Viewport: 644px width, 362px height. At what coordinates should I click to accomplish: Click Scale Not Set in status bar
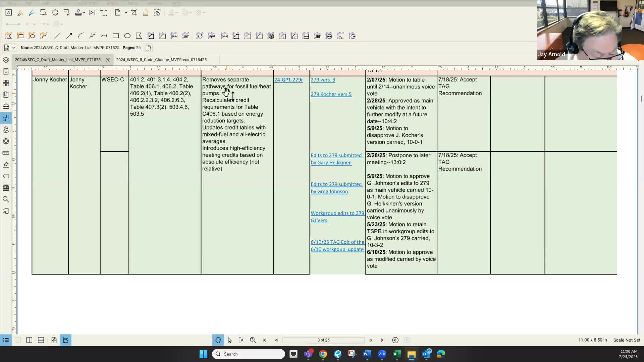[x=627, y=340]
